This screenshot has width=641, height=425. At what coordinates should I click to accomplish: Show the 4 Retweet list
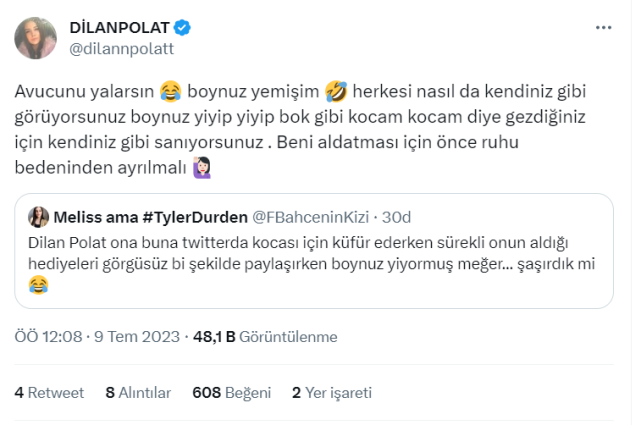pos(48,393)
